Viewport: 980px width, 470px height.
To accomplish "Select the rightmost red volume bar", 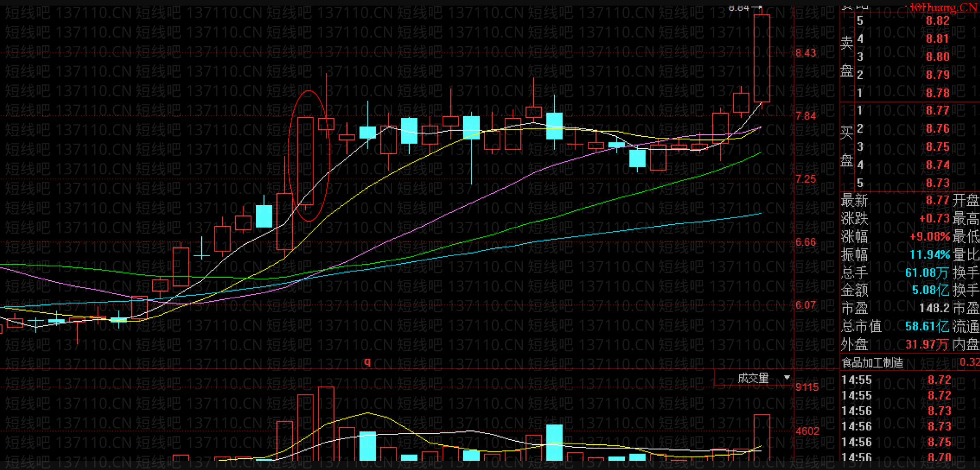I will [762, 437].
